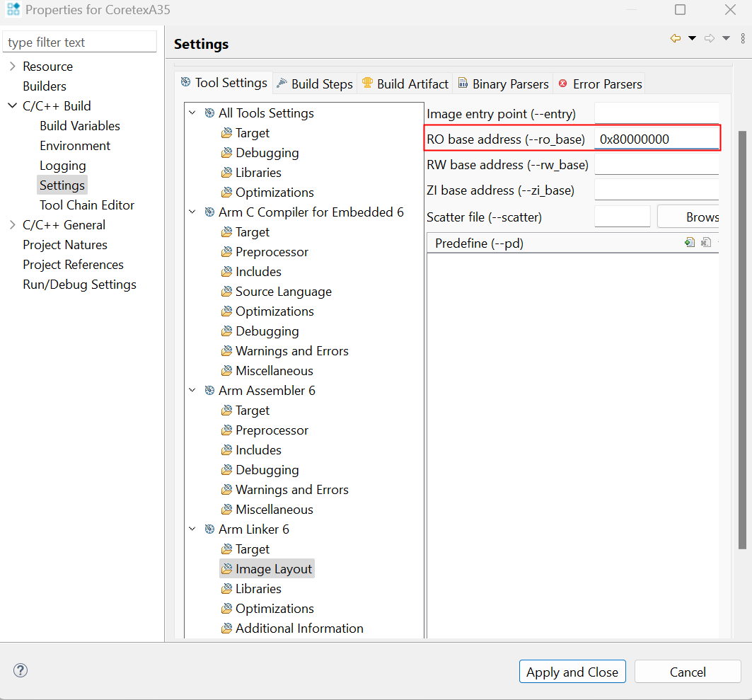Viewport: 752px width, 700px height.
Task: Collapse the Arm Linker 6 tree node
Action: click(x=192, y=529)
